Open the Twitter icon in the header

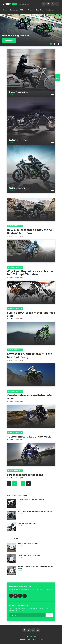[x=48, y=4]
